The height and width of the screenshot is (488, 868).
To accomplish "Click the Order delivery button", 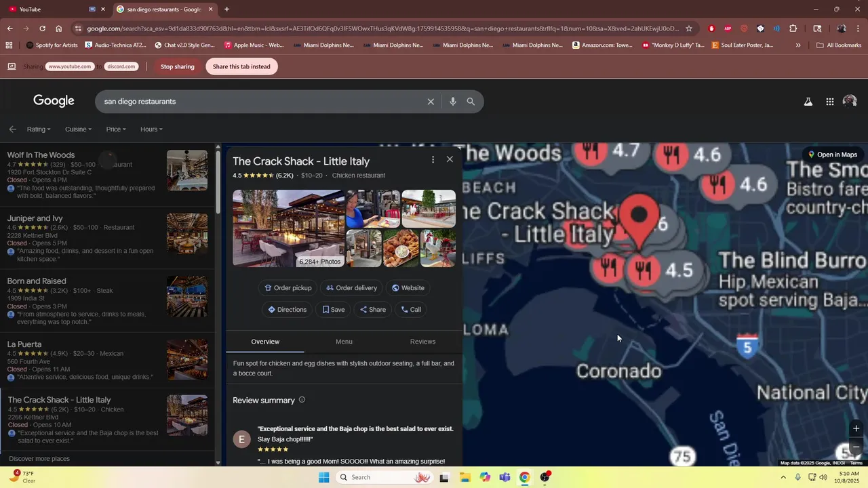I will 351,288.
